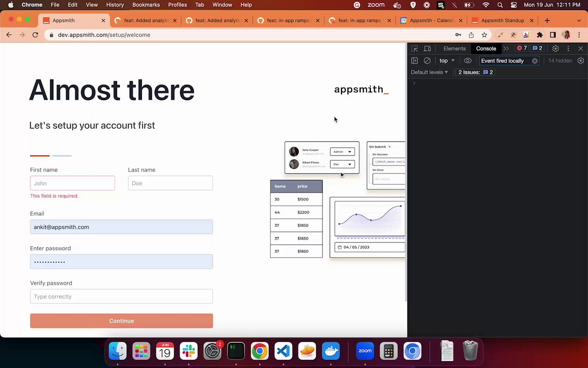Go back using the browser back arrow

click(9, 35)
